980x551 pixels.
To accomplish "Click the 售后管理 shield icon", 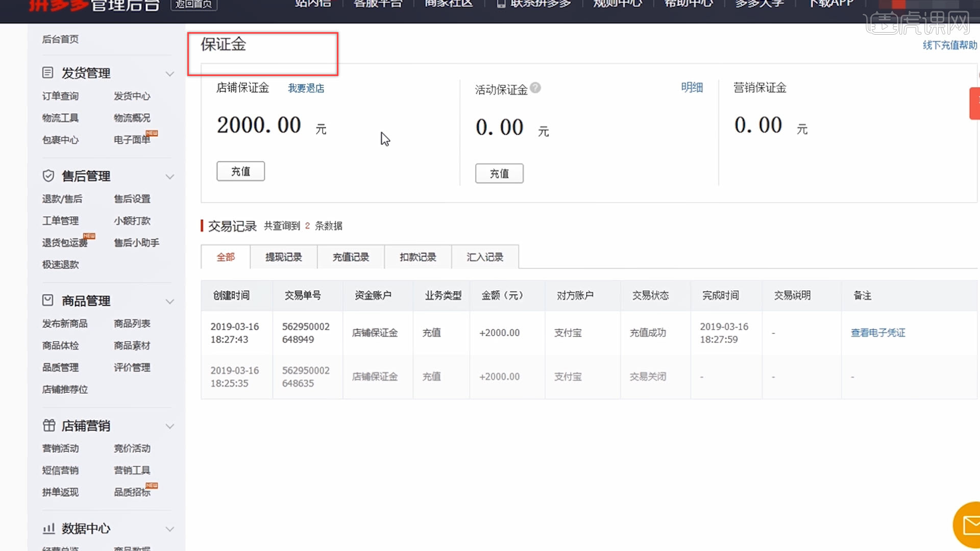I will tap(48, 176).
